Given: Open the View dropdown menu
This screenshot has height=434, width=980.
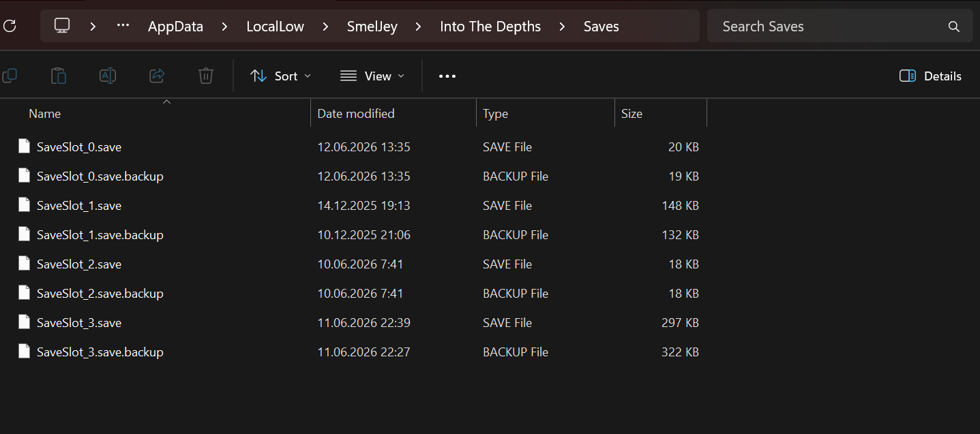Looking at the screenshot, I should point(372,76).
